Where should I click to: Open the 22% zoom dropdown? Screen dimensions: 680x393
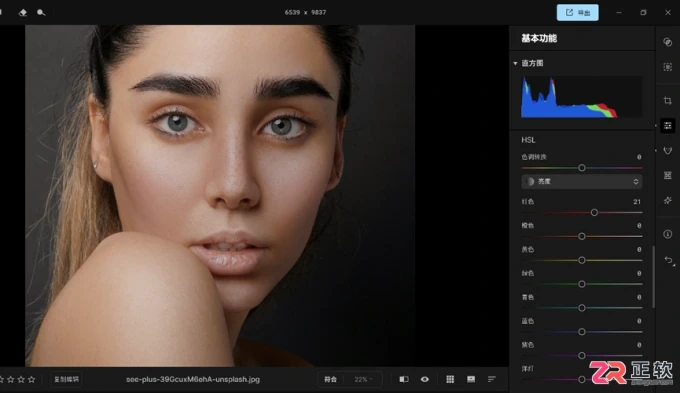tap(363, 379)
